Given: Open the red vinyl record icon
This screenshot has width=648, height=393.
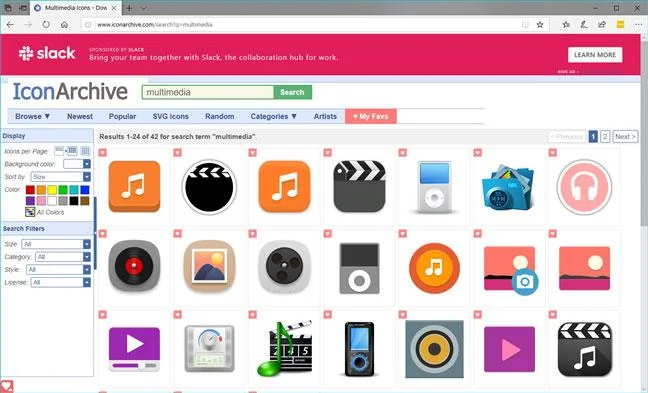Looking at the screenshot, I should coord(134,267).
